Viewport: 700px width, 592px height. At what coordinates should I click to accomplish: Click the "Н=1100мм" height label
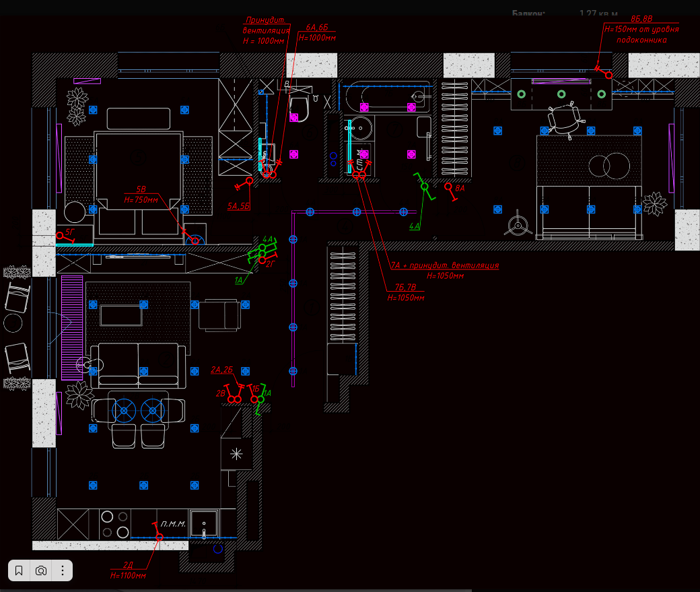click(x=128, y=575)
